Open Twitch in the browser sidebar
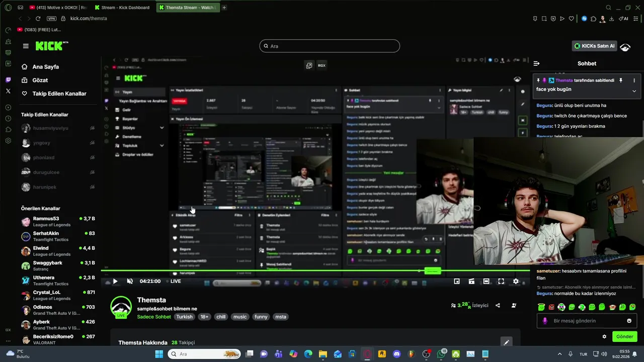The width and height of the screenshot is (644, 362). 8,80
